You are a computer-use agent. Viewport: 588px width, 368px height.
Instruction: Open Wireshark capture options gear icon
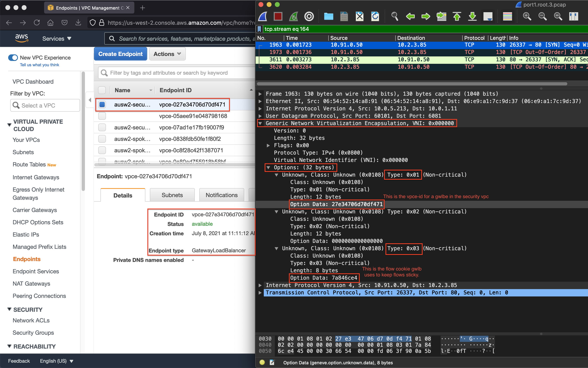[309, 17]
